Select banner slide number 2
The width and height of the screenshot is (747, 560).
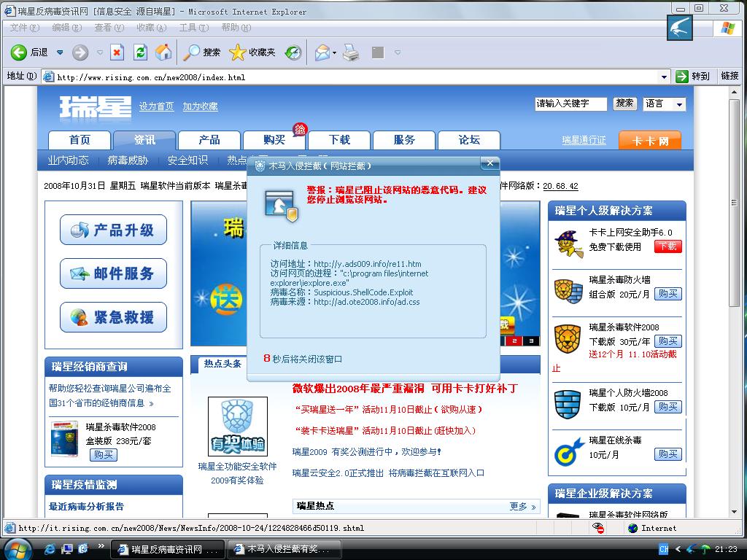[514, 341]
